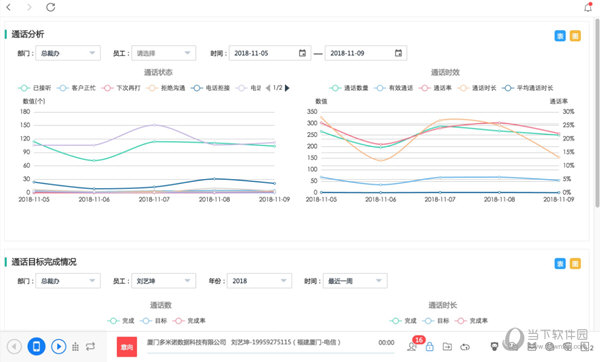This screenshot has height=362, width=600.
Task: Click the previous call button in the dialer bar
Action: (15, 347)
